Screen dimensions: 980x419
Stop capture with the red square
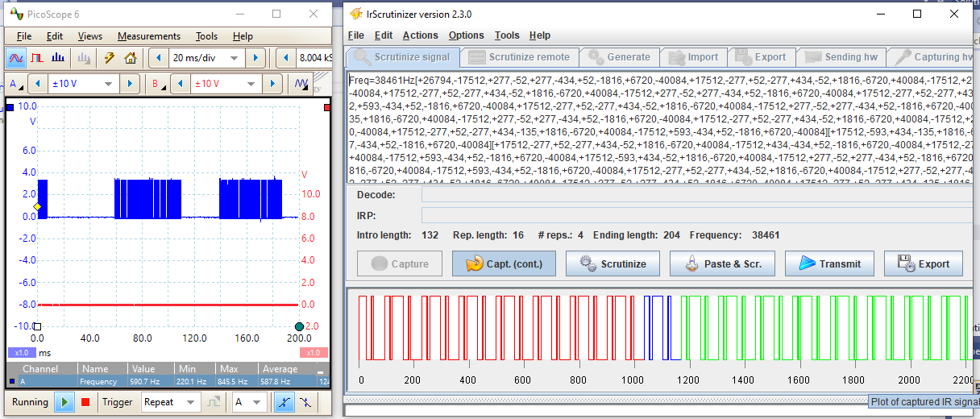[85, 402]
